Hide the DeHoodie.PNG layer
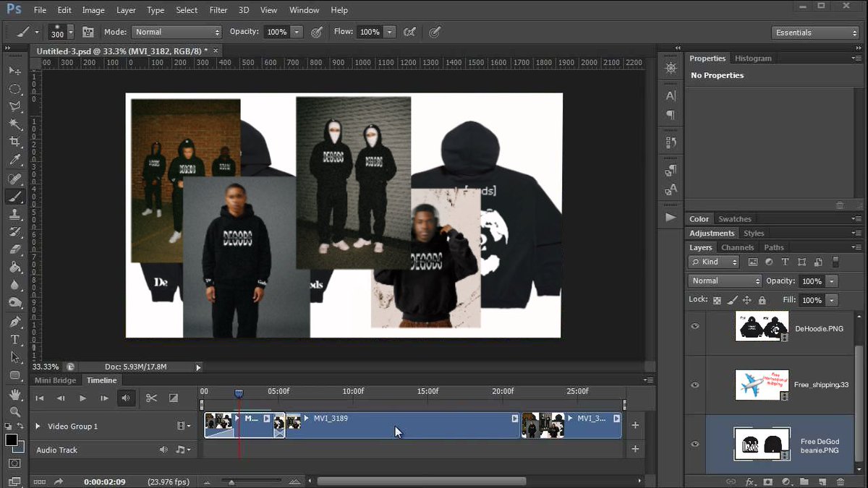This screenshot has width=868, height=488. (695, 326)
